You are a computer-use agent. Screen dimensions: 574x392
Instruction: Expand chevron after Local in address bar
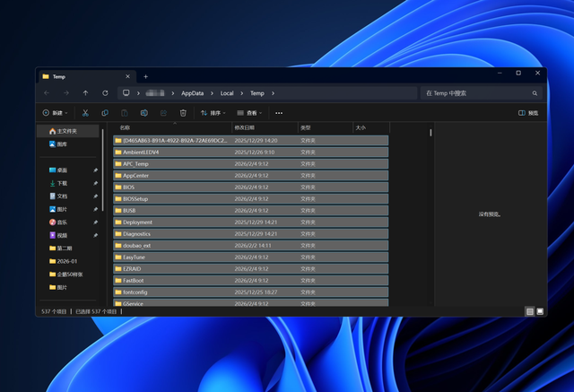pos(241,93)
